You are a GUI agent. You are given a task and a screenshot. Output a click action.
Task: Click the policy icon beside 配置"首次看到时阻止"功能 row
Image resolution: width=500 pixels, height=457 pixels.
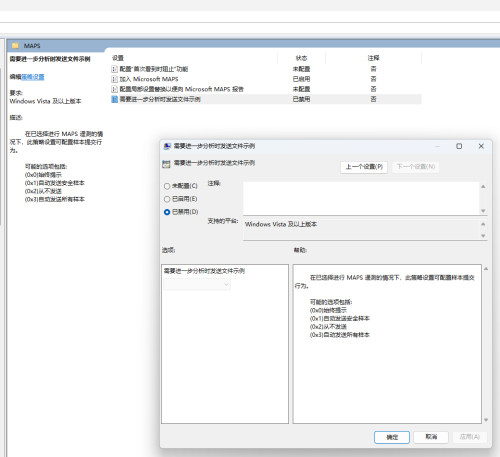coord(114,69)
